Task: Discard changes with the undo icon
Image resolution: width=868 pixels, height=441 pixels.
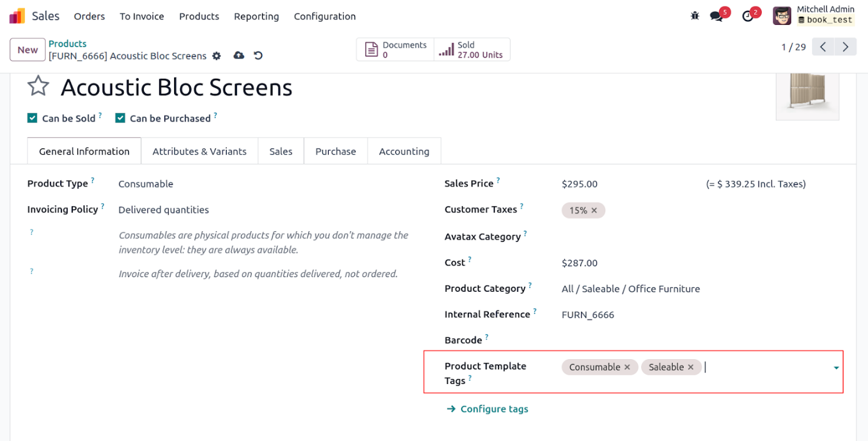Action: pos(258,56)
